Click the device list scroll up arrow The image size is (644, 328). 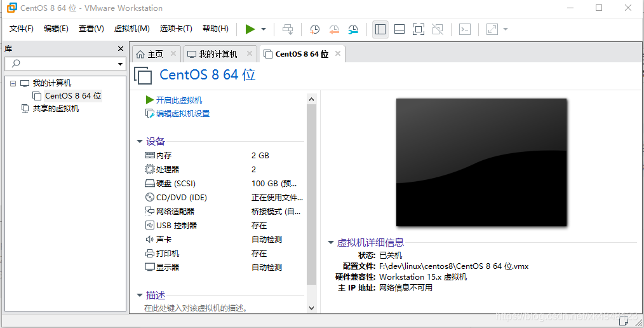coord(311,99)
